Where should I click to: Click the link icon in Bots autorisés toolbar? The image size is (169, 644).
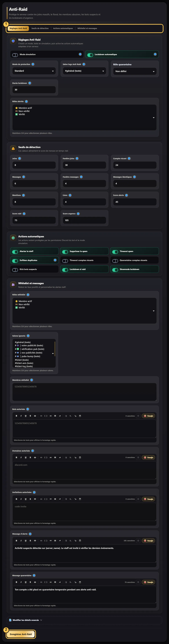point(75,416)
